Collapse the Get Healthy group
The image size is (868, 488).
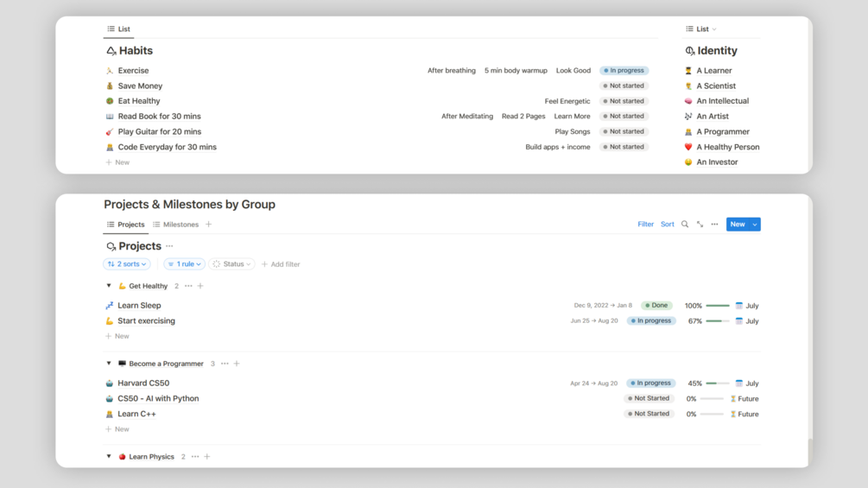[x=109, y=286]
